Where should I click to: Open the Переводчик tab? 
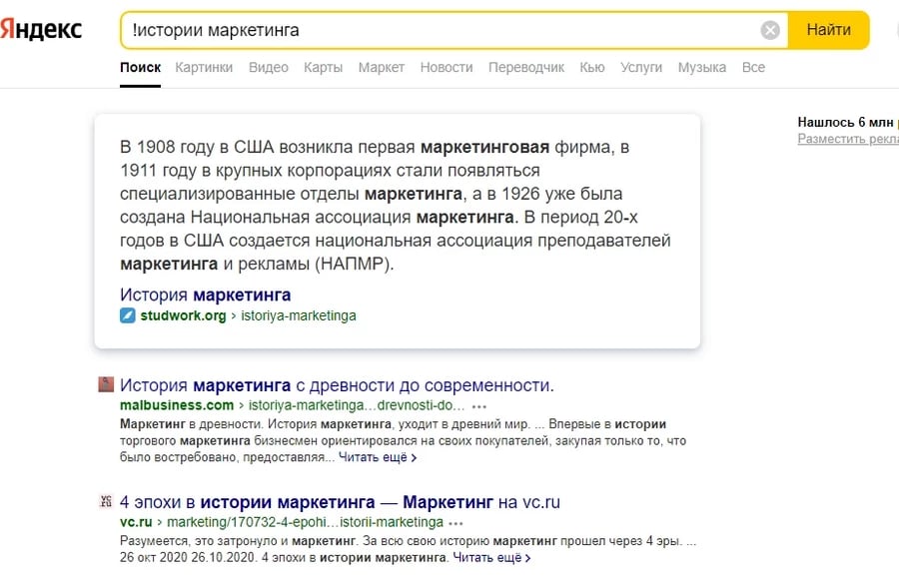coord(525,68)
